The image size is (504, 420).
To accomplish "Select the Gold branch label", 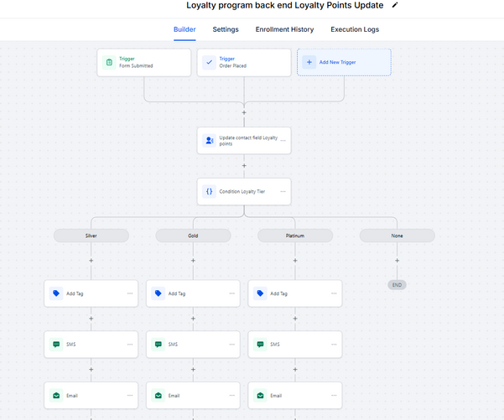I will 193,236.
